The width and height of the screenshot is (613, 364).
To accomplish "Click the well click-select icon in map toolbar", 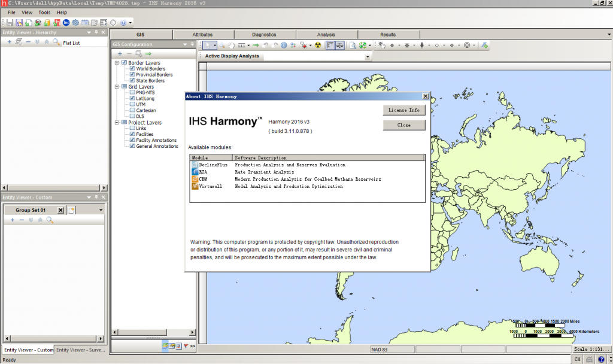I will [381, 45].
